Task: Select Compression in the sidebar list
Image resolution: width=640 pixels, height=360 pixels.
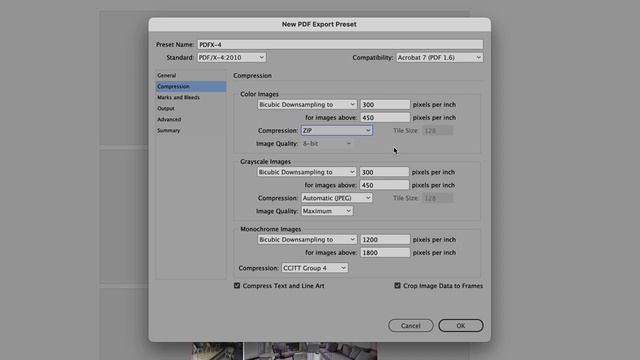Action: pyautogui.click(x=191, y=87)
